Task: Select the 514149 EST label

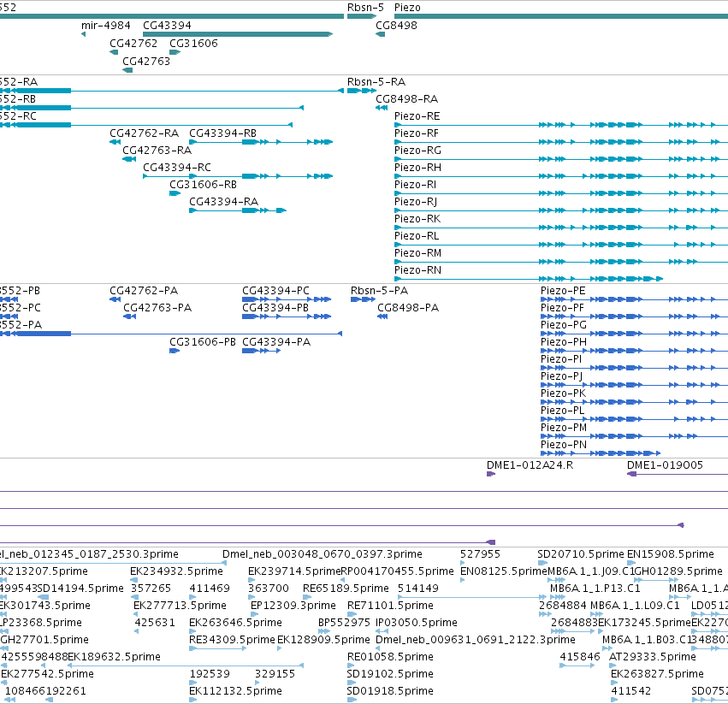Action: 417,589
